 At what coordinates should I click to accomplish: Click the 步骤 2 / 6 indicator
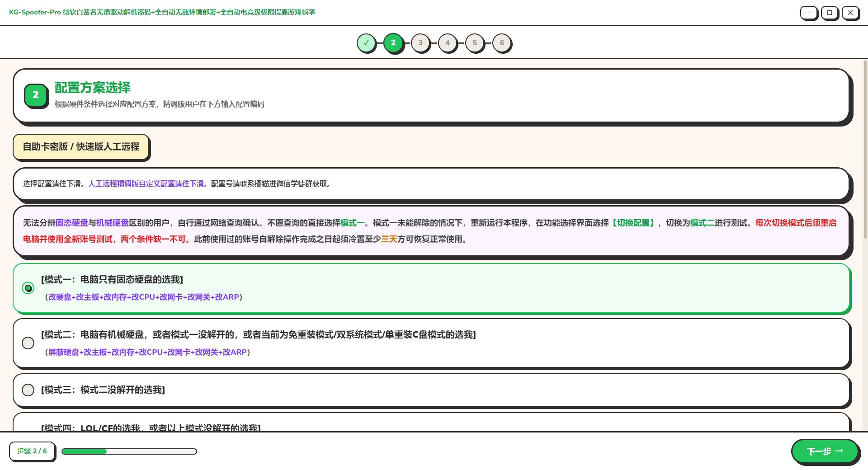[x=32, y=451]
